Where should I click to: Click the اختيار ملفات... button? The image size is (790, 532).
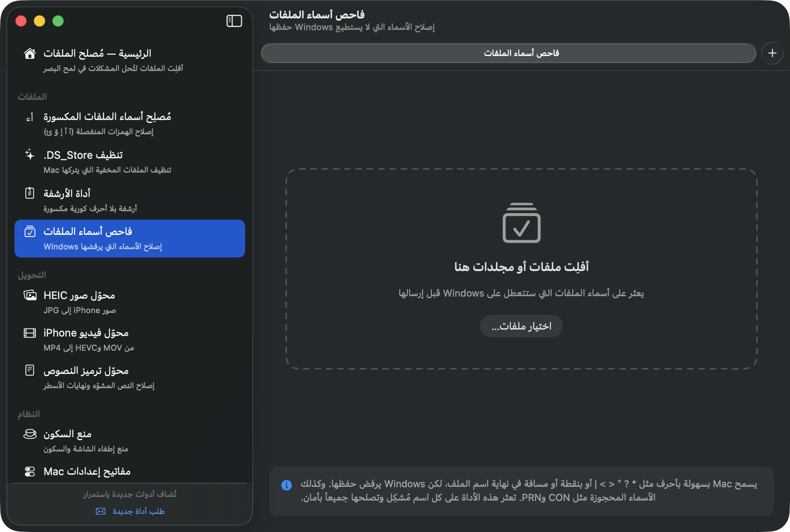click(522, 326)
